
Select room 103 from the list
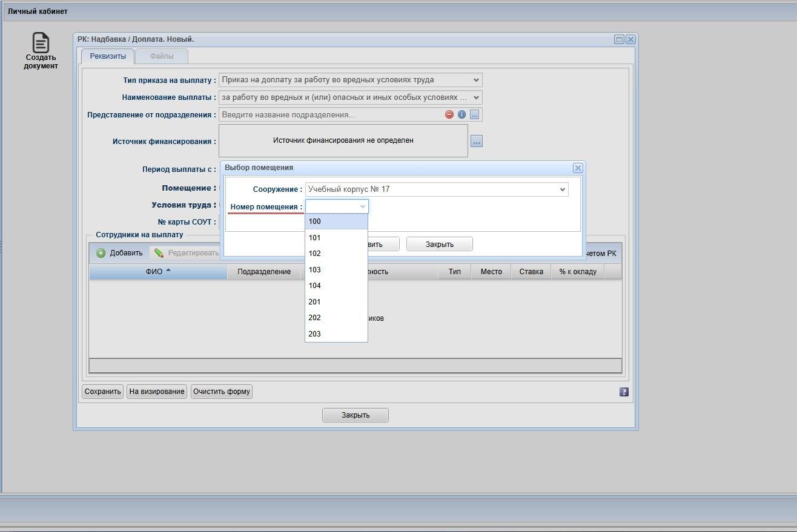[x=336, y=270]
